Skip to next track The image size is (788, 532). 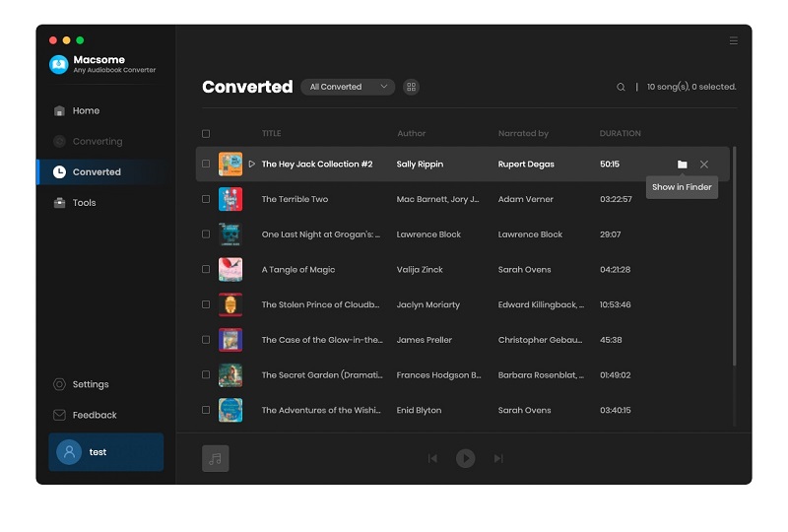498,458
